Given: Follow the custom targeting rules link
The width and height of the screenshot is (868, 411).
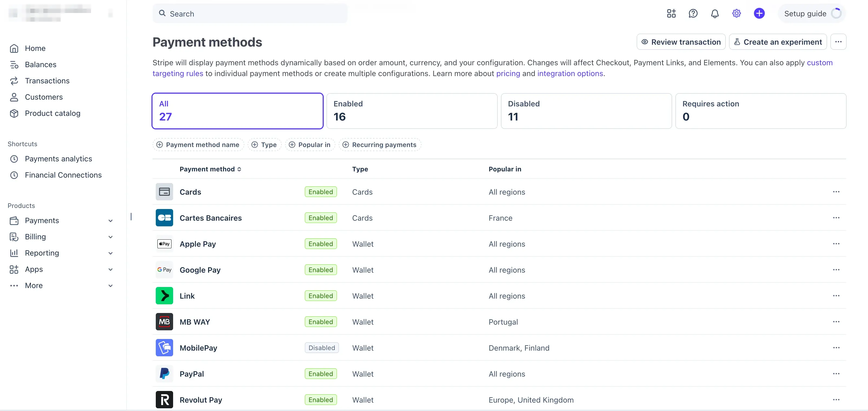Looking at the screenshot, I should [178, 73].
